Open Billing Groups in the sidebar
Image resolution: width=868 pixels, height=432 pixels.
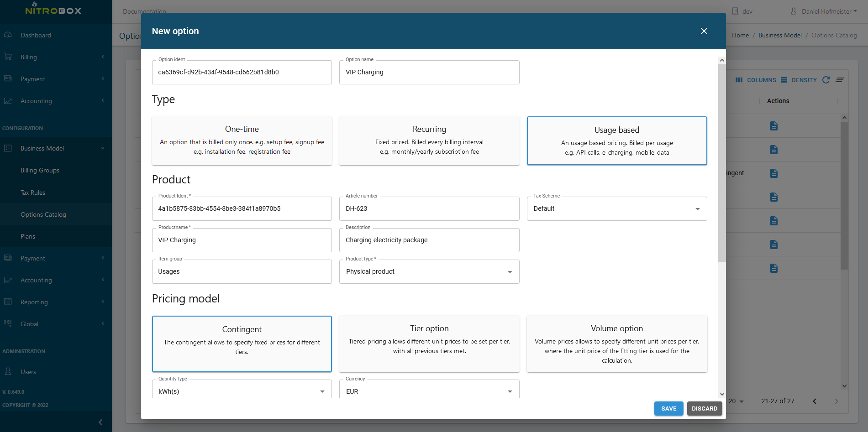[x=40, y=170]
